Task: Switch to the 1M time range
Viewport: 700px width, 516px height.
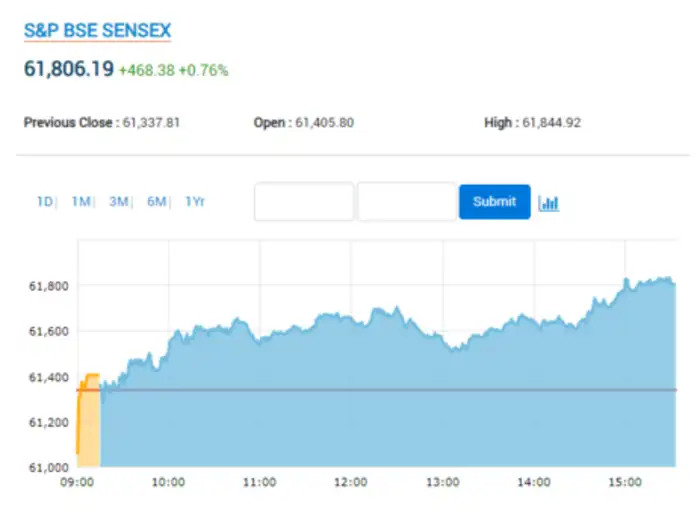Action: [x=80, y=202]
